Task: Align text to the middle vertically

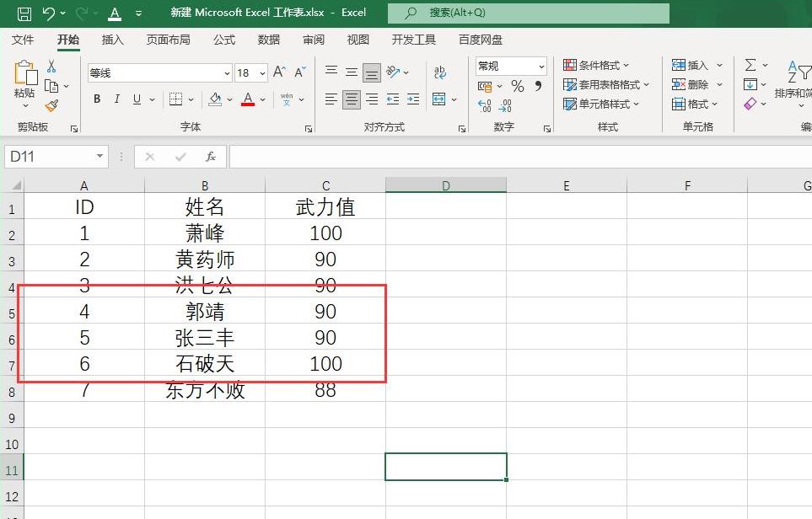Action: click(352, 72)
